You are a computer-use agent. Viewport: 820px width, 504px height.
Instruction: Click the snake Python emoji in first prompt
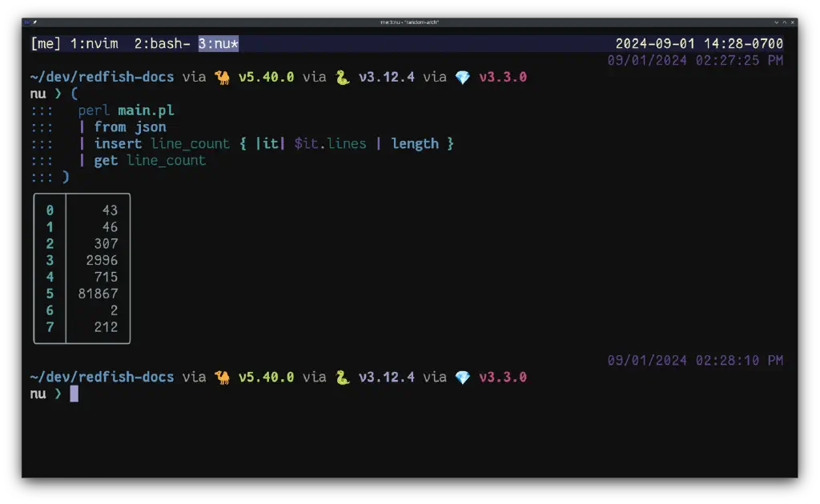[342, 78]
